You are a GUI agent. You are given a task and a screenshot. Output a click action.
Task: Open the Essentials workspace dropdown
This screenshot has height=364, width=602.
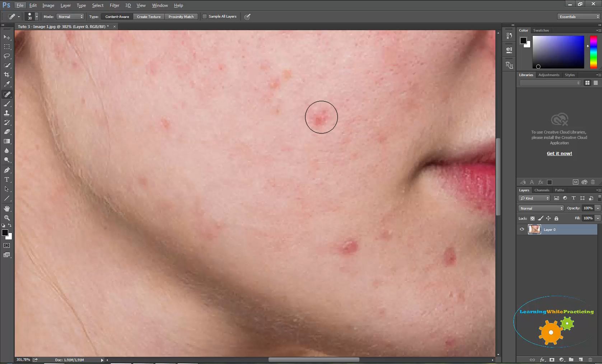pos(579,17)
